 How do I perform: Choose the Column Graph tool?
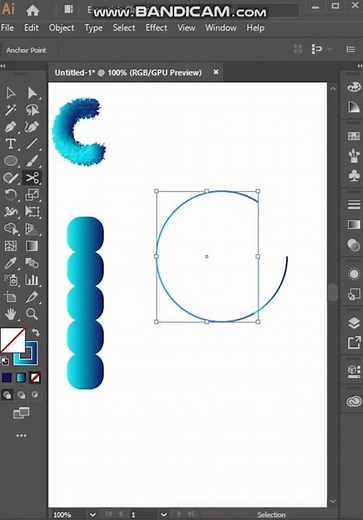tap(32, 280)
